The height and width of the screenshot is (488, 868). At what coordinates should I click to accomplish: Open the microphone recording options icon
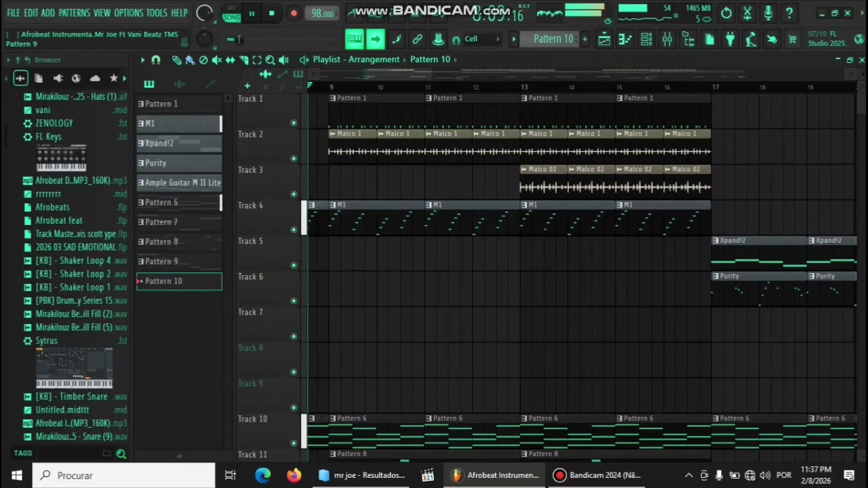pos(768,13)
